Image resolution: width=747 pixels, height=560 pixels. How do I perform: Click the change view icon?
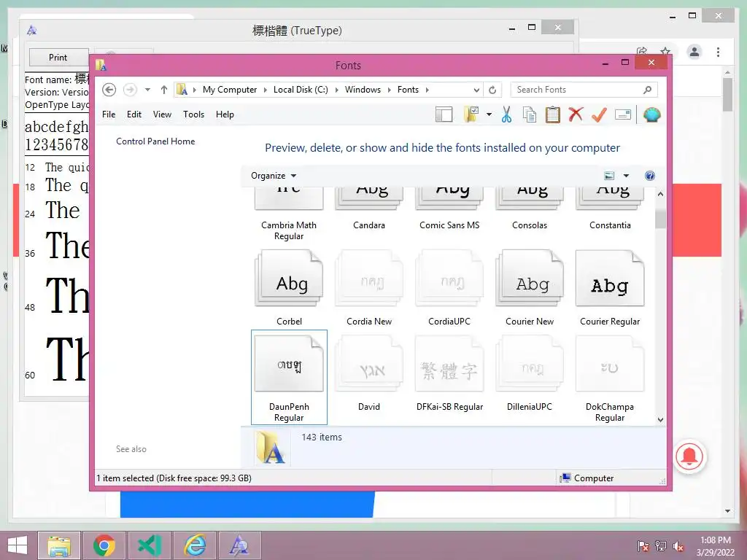pos(609,176)
